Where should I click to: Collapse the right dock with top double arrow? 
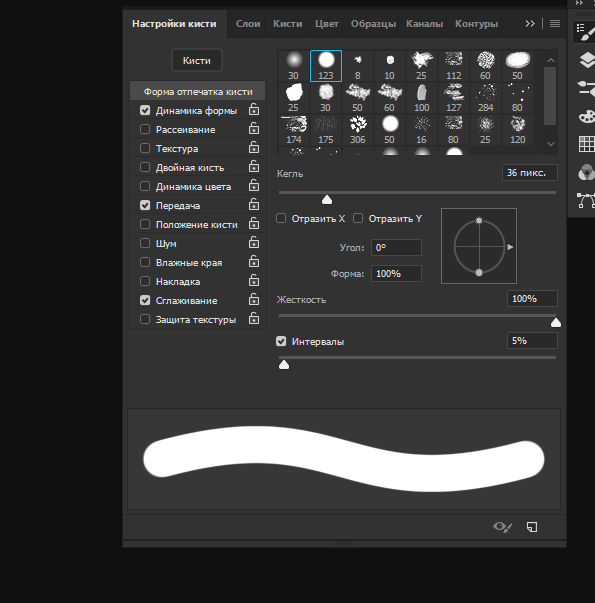[x=579, y=3]
